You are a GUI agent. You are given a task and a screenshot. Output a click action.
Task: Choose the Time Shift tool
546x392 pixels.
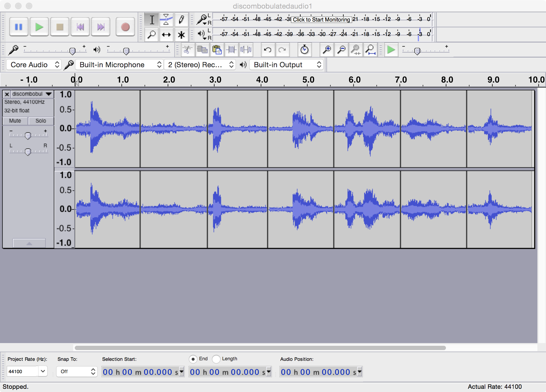click(x=166, y=34)
